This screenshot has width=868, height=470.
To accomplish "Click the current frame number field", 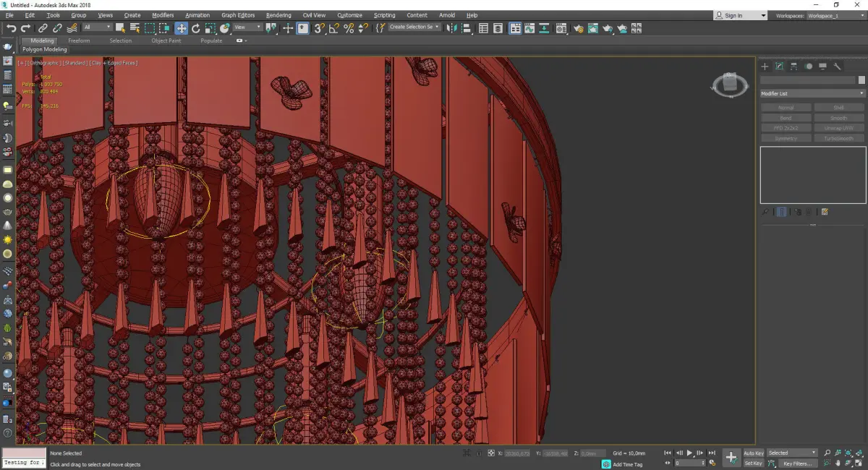I will pyautogui.click(x=690, y=463).
